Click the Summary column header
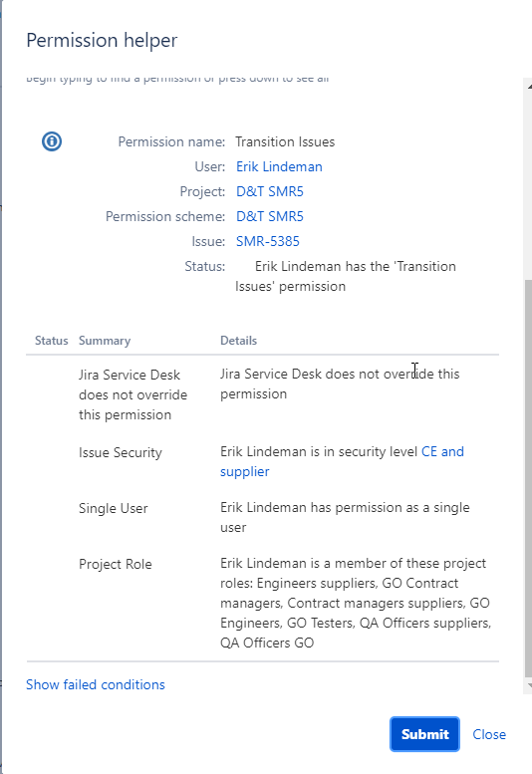Viewport: 532px width, 774px height. [x=105, y=341]
